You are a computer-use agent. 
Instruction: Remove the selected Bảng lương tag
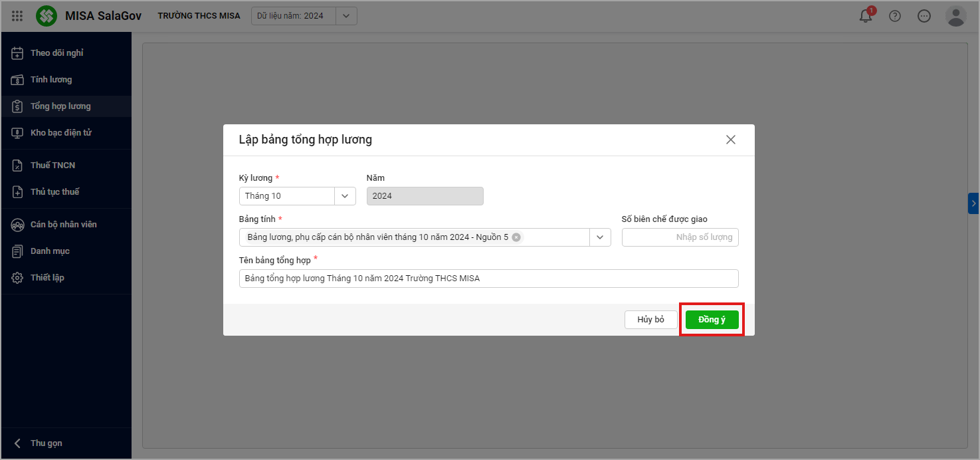pyautogui.click(x=516, y=237)
